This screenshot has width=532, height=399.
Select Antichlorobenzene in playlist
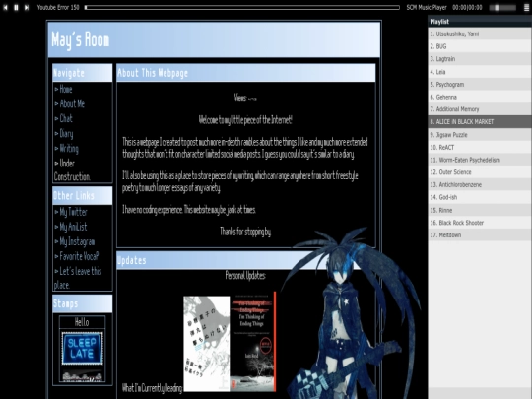point(480,185)
